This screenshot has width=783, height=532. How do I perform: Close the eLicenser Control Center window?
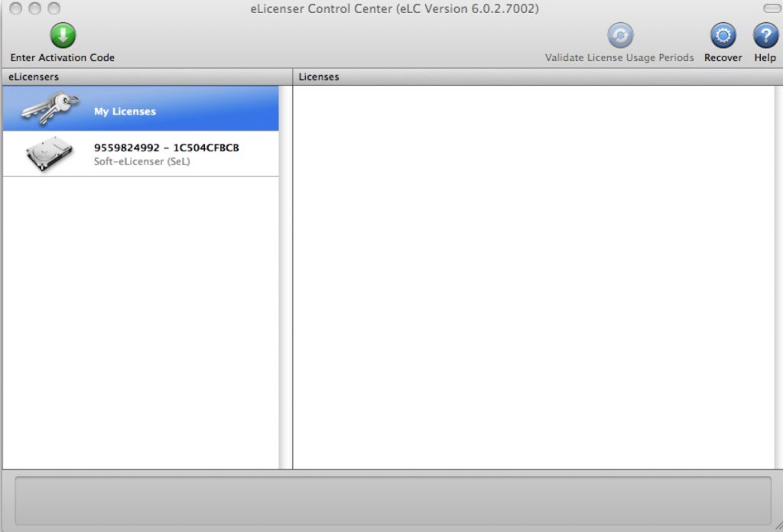[16, 8]
